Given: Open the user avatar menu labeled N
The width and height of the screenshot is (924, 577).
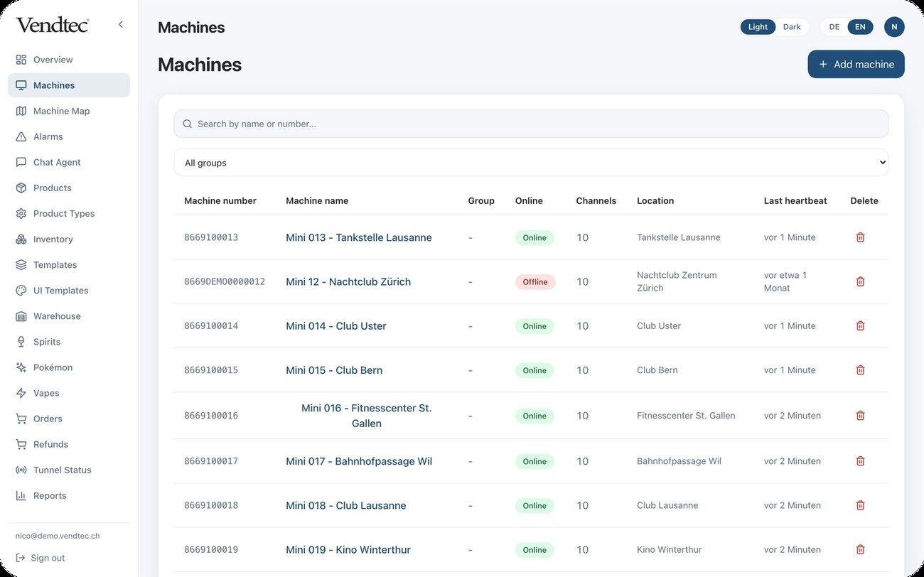Looking at the screenshot, I should pyautogui.click(x=894, y=27).
